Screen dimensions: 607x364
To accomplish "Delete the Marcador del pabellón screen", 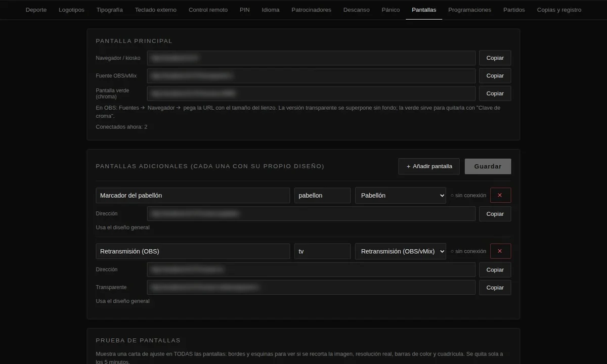I will click(500, 195).
